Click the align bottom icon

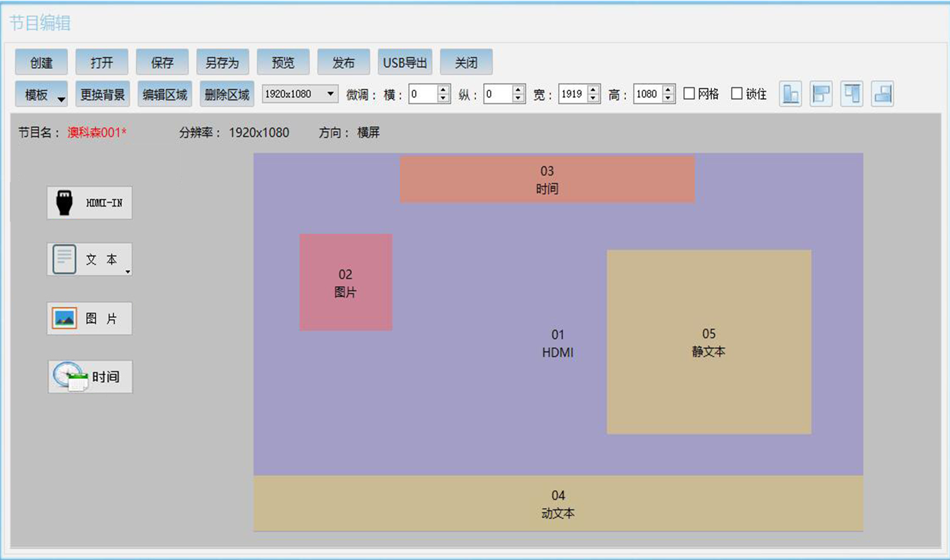coord(791,94)
